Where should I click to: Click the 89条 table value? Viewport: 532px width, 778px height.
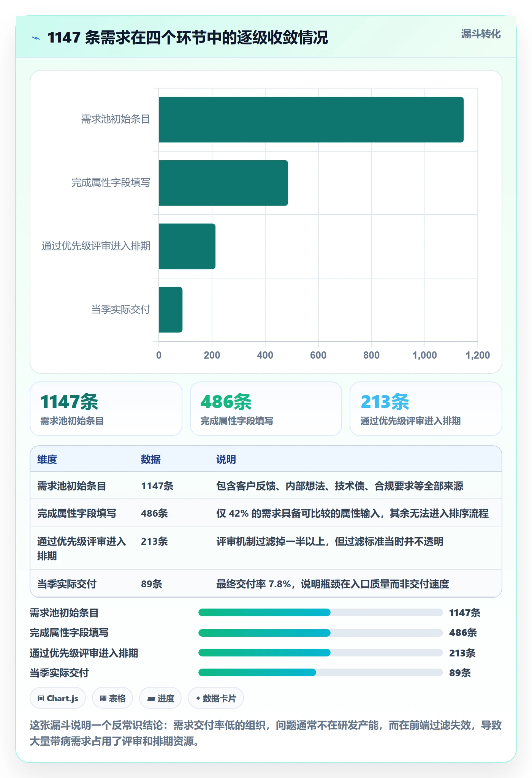click(x=152, y=584)
